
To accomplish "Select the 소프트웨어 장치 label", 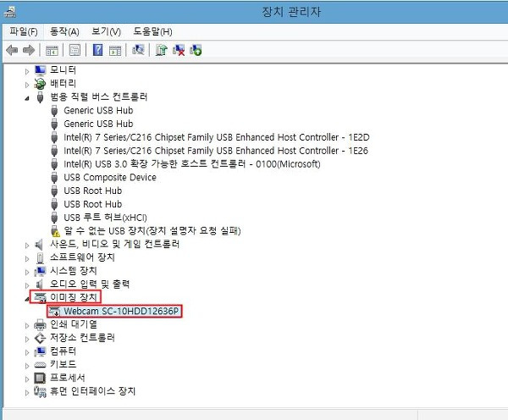I will click(82, 257).
